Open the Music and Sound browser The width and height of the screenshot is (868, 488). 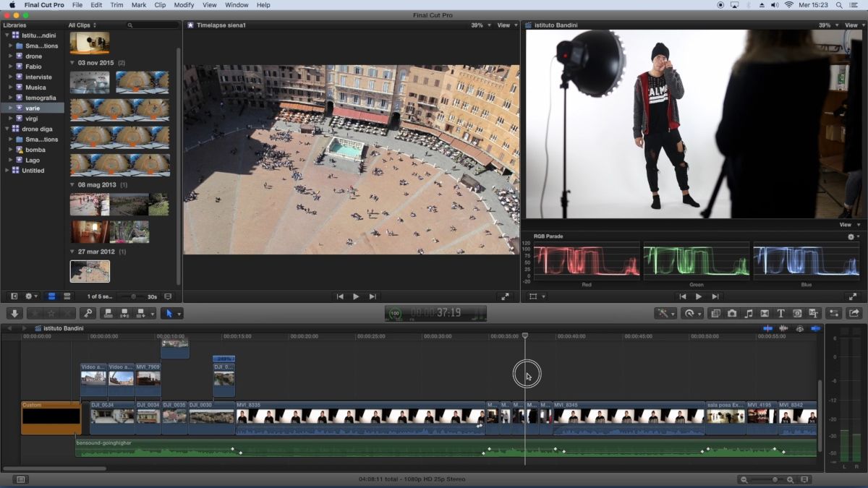pyautogui.click(x=749, y=314)
